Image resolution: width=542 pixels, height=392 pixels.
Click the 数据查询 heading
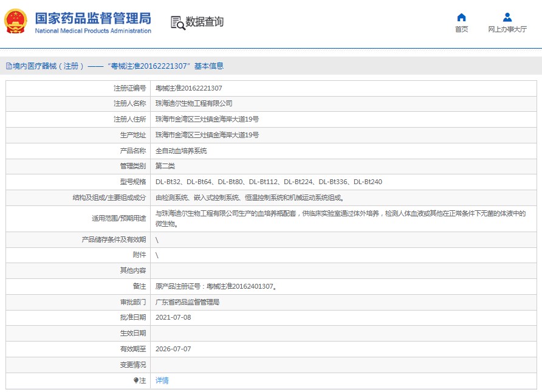(x=204, y=22)
